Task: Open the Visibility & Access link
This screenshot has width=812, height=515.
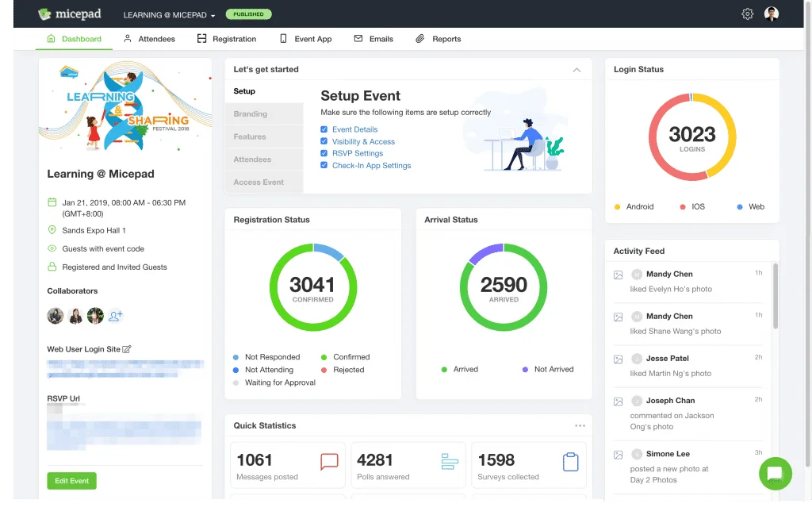Action: tap(362, 141)
